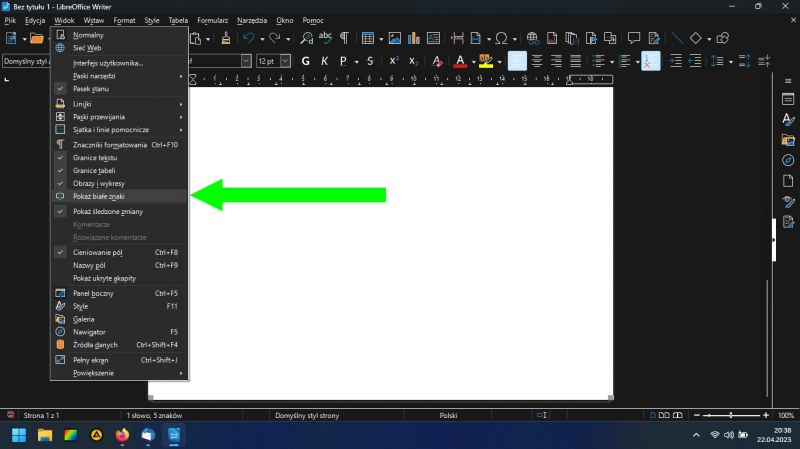800x449 pixels.
Task: Expand the Paski narzędzi submenu
Action: pos(119,76)
